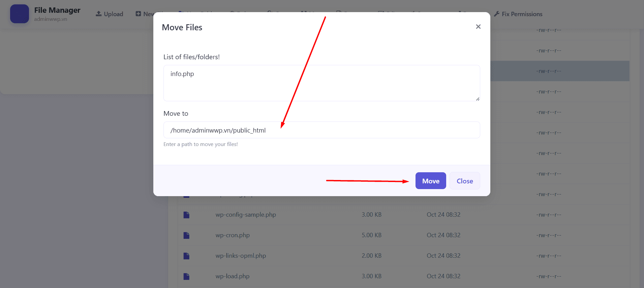Screen dimensions: 644x288
Task: Click the Move button to confirm
Action: pos(430,181)
